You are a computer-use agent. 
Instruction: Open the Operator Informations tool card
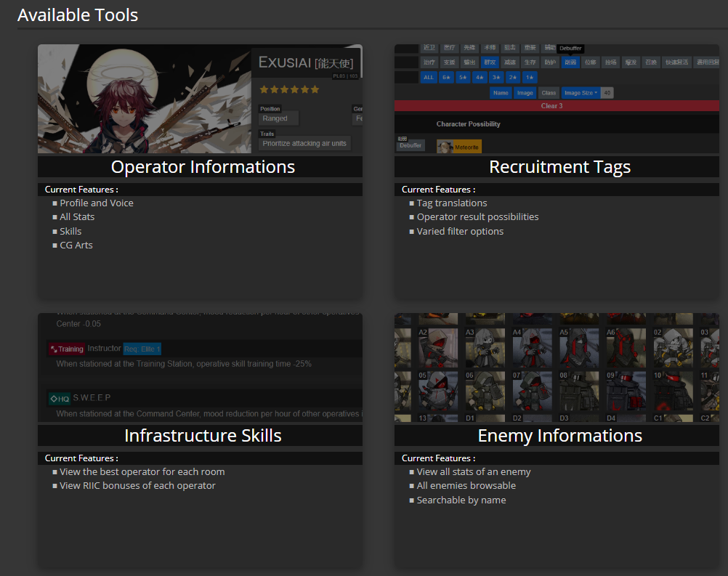click(202, 166)
